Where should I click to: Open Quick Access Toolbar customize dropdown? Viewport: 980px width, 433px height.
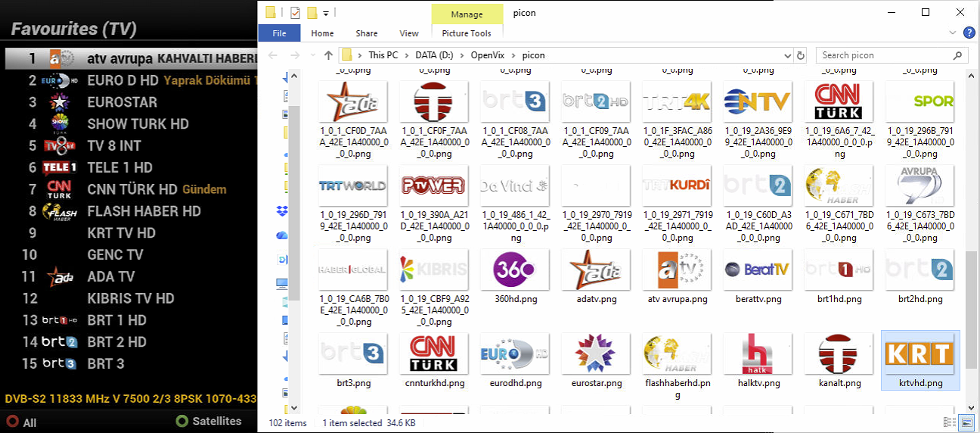(326, 13)
